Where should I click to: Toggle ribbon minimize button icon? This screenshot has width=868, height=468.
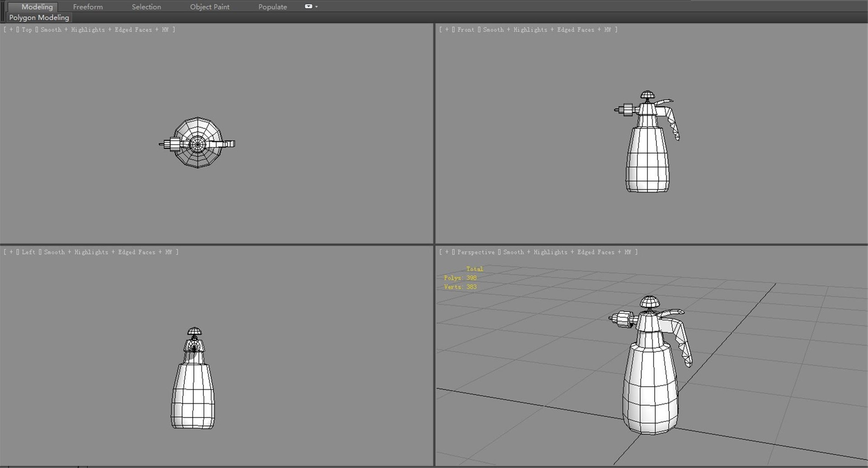pos(308,6)
